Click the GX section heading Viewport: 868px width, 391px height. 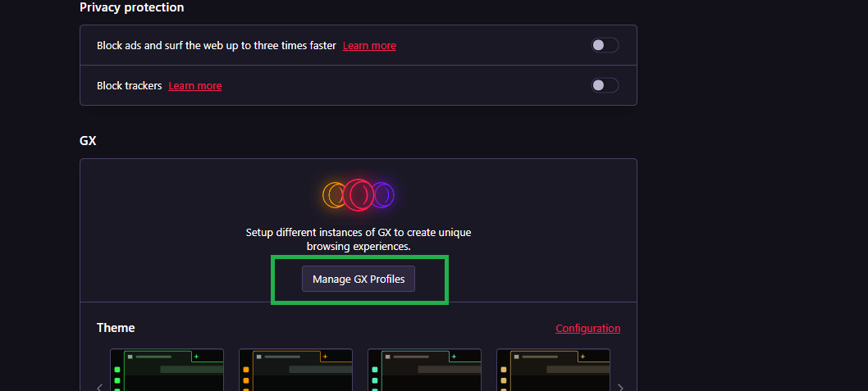[88, 140]
